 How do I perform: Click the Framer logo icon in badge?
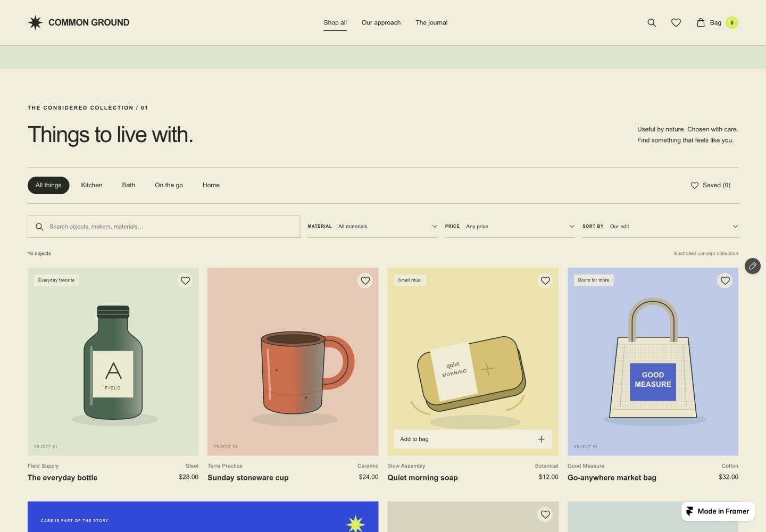click(690, 511)
